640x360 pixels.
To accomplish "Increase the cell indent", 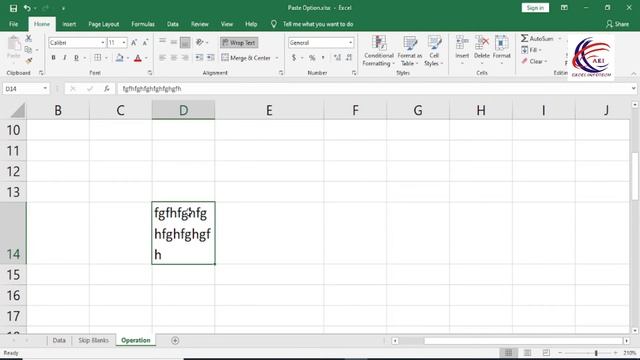I will (x=211, y=58).
